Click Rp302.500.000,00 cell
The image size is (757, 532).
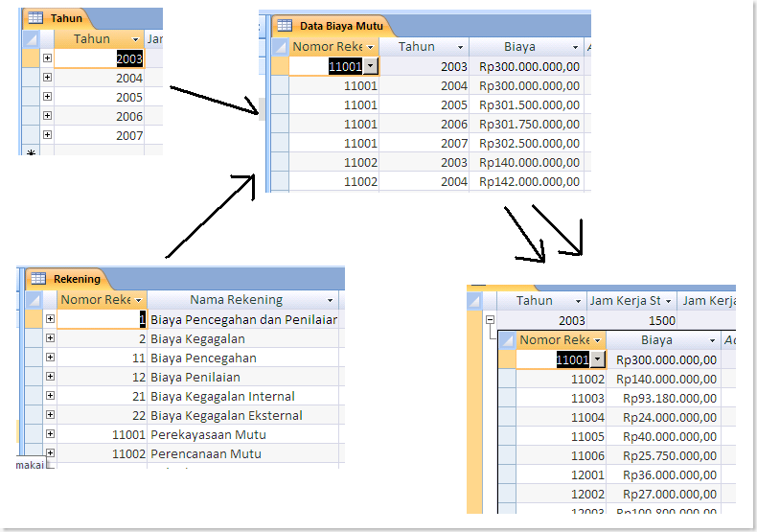click(526, 144)
